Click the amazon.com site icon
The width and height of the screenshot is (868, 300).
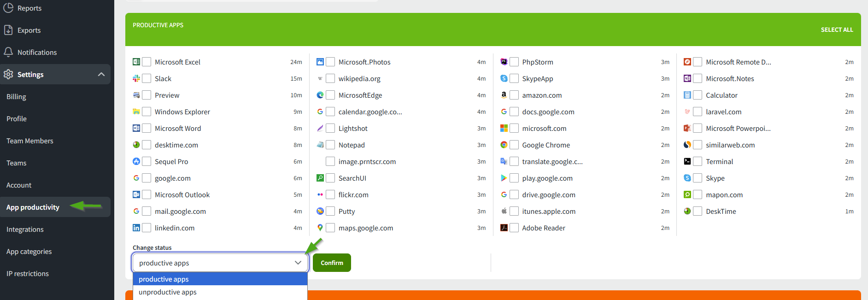point(504,95)
